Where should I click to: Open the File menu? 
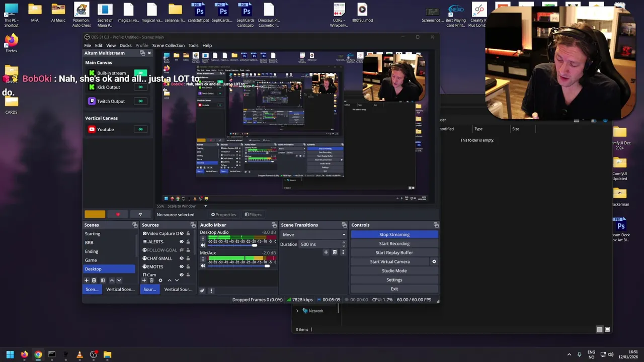coord(88,45)
